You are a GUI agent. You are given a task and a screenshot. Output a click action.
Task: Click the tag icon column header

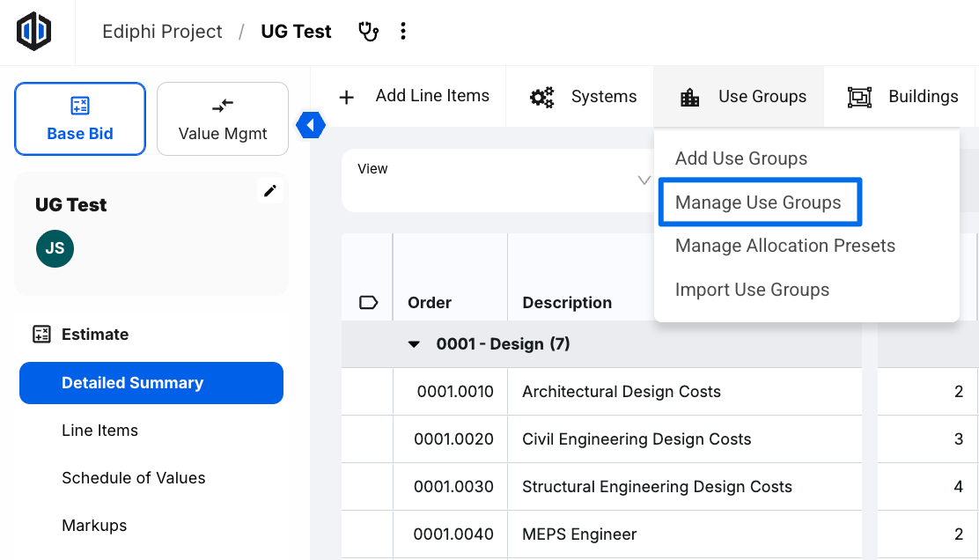coord(369,303)
